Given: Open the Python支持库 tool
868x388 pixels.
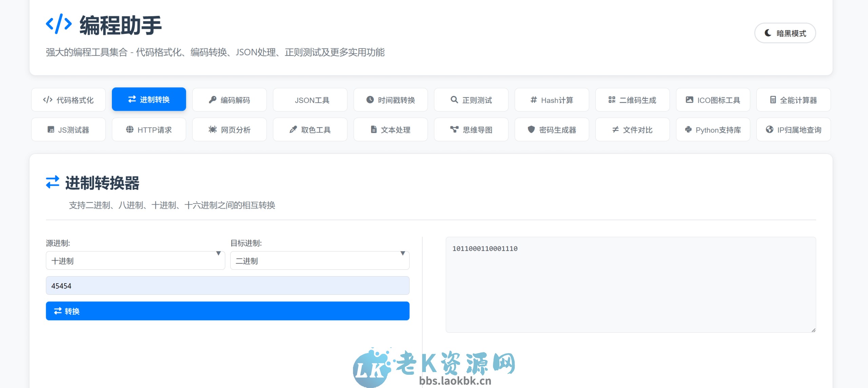Looking at the screenshot, I should [x=713, y=129].
